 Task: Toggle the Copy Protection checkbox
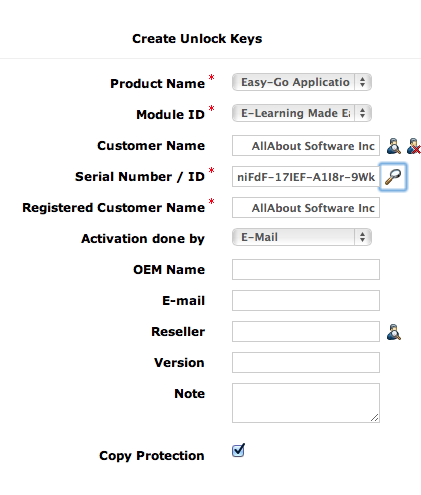click(x=238, y=450)
